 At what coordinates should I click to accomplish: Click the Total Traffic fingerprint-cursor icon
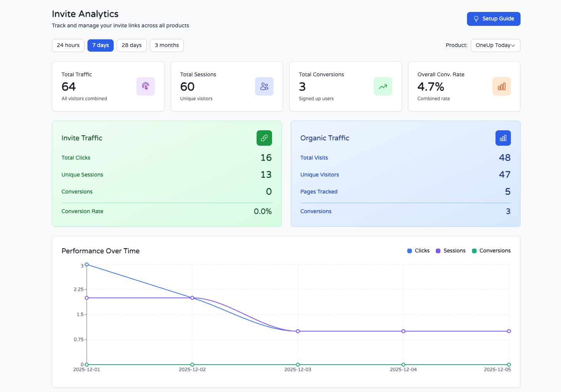[x=145, y=86]
